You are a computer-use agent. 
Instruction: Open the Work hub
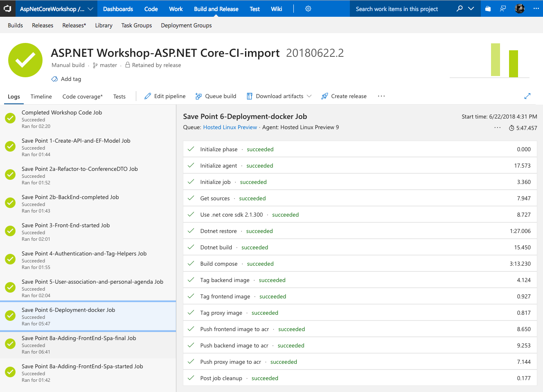click(x=176, y=9)
